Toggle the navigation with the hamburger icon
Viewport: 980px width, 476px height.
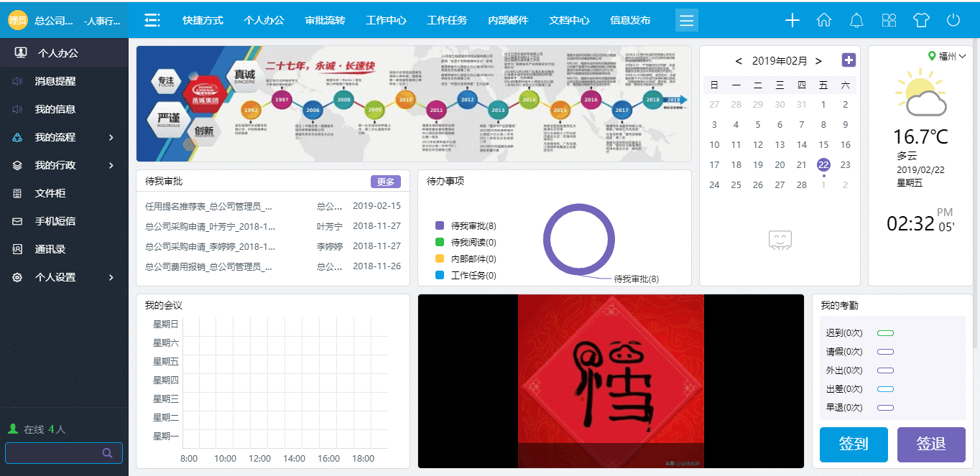[x=686, y=20]
